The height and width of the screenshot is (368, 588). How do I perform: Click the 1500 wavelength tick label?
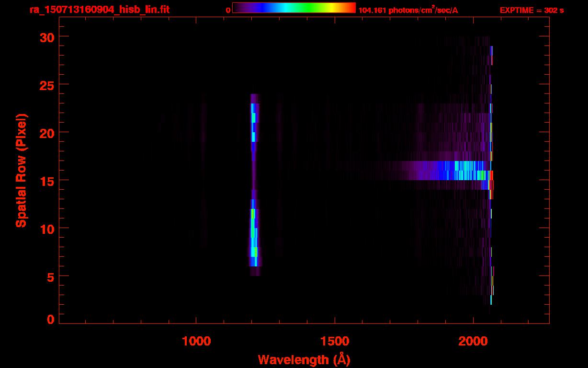pos(334,341)
